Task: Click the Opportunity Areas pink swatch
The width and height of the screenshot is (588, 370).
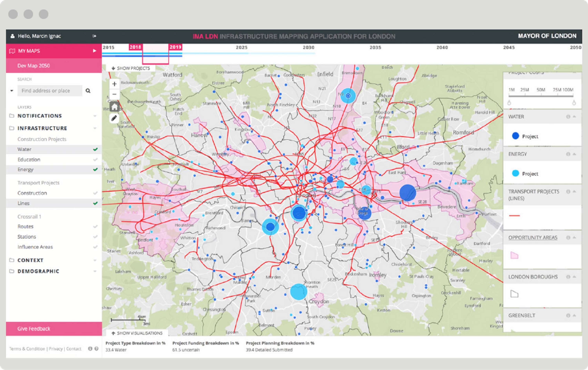Action: point(514,255)
